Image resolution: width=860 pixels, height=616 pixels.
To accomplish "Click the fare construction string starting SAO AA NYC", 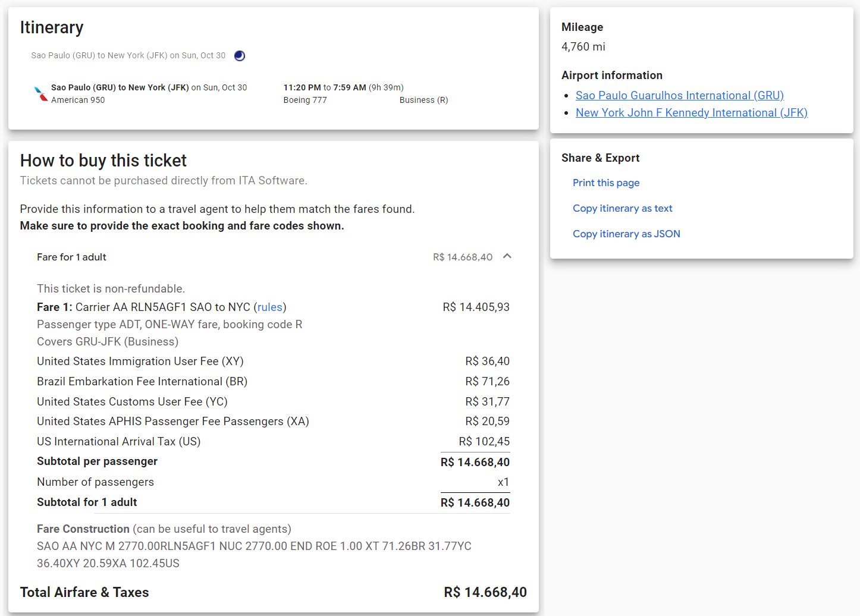I will (x=254, y=555).
